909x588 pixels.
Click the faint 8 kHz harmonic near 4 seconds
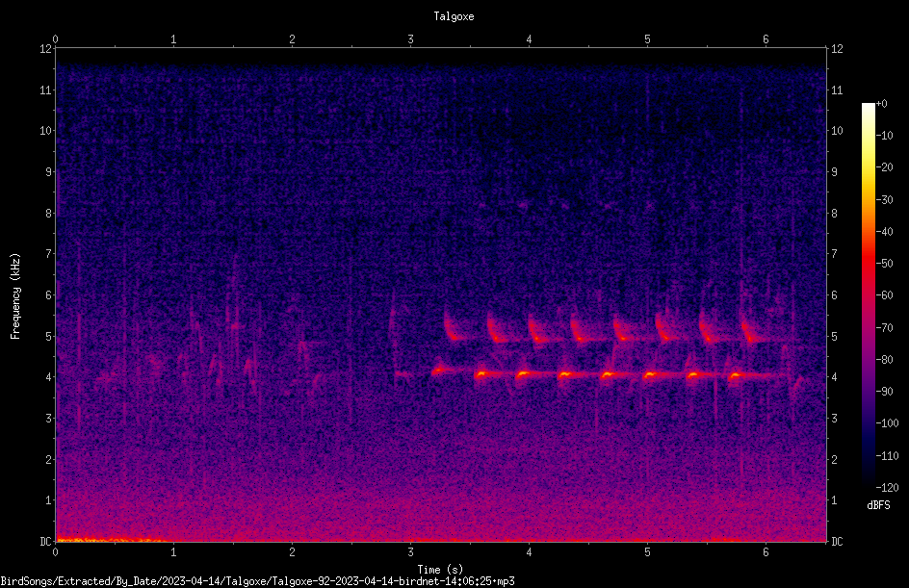point(524,204)
